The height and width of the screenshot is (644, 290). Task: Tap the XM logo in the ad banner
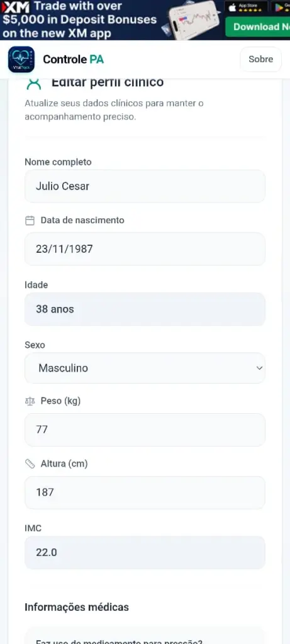tap(16, 7)
